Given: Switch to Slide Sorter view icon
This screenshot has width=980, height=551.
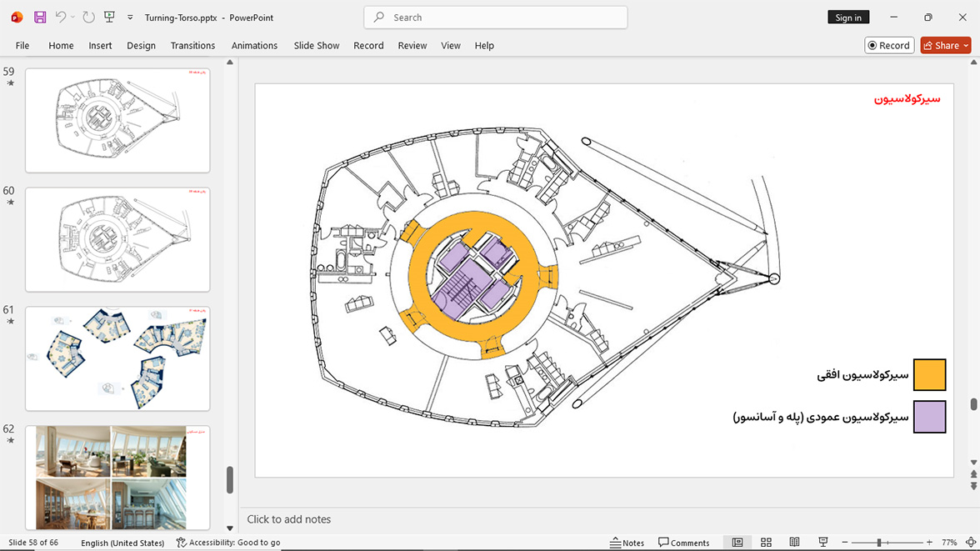Looking at the screenshot, I should click(x=767, y=543).
